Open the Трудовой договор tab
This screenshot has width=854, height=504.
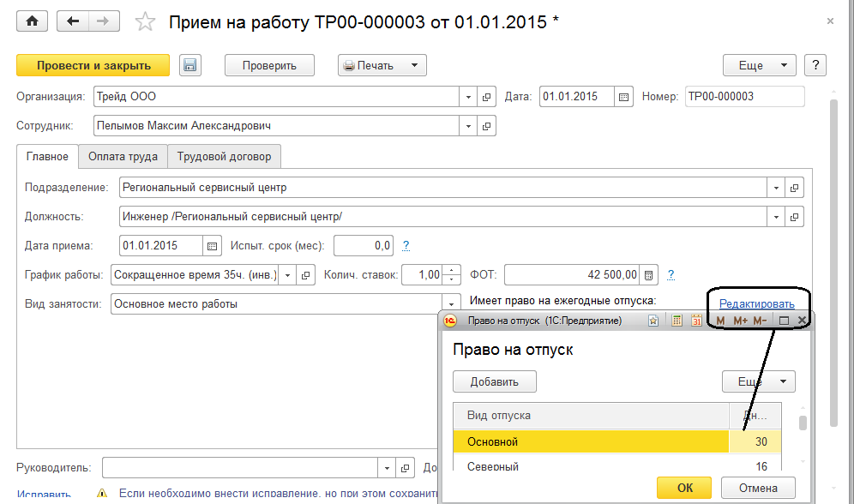tap(224, 157)
